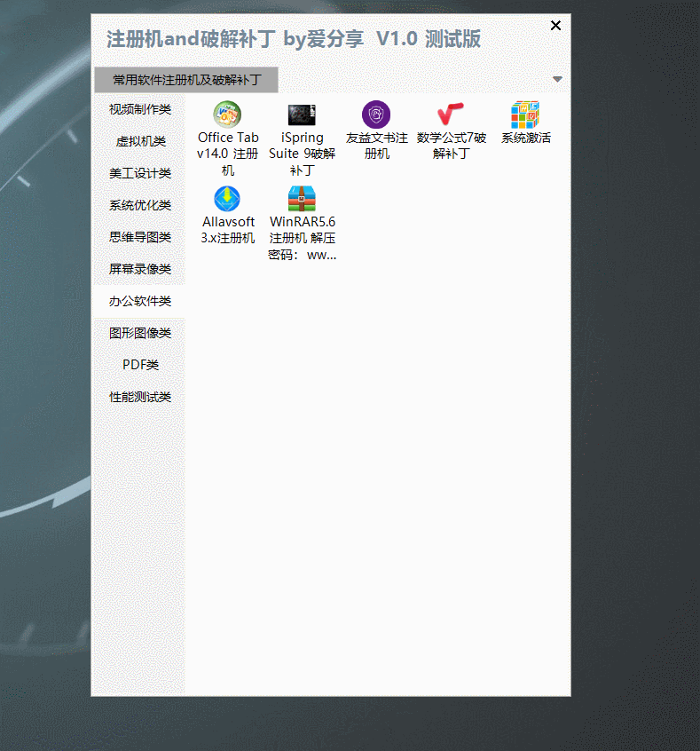Open the WinRAR5.6 keygen archive icon
This screenshot has width=700, height=751.
[302, 199]
